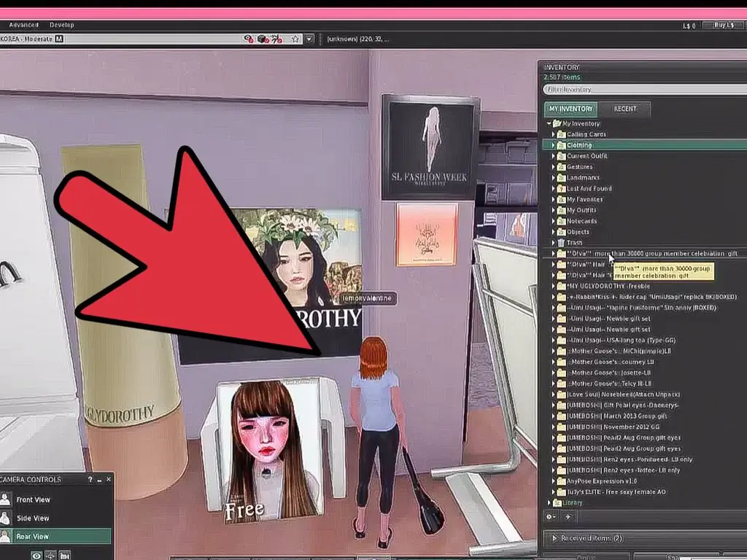Image resolution: width=747 pixels, height=560 pixels.
Task: Expand the Gestures folder
Action: (554, 167)
